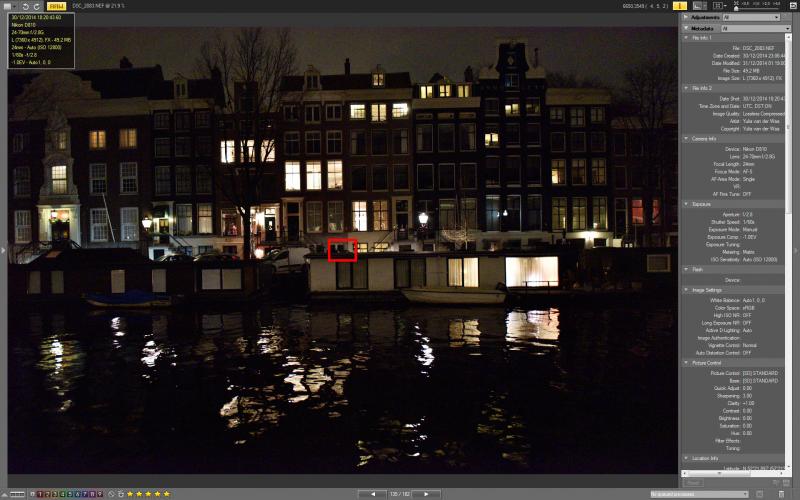Image resolution: width=800 pixels, height=500 pixels.
Task: Apply label 7 to the image
Action: 85,494
